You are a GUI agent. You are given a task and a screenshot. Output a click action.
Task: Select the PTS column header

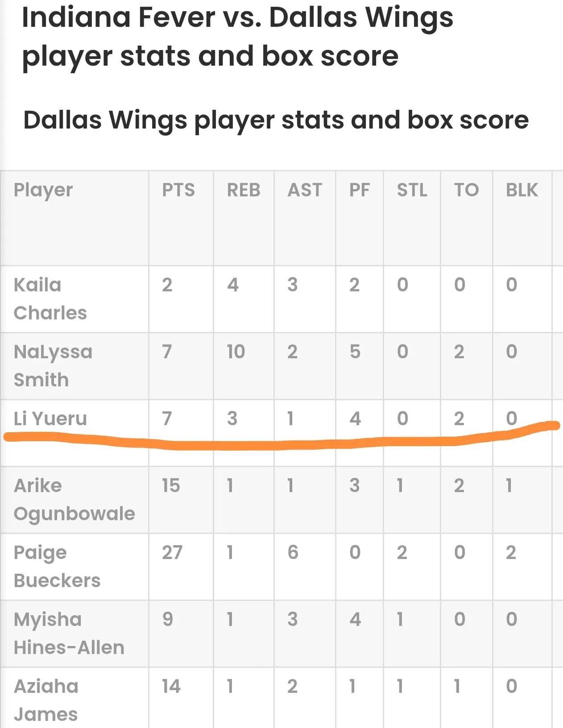tap(178, 190)
